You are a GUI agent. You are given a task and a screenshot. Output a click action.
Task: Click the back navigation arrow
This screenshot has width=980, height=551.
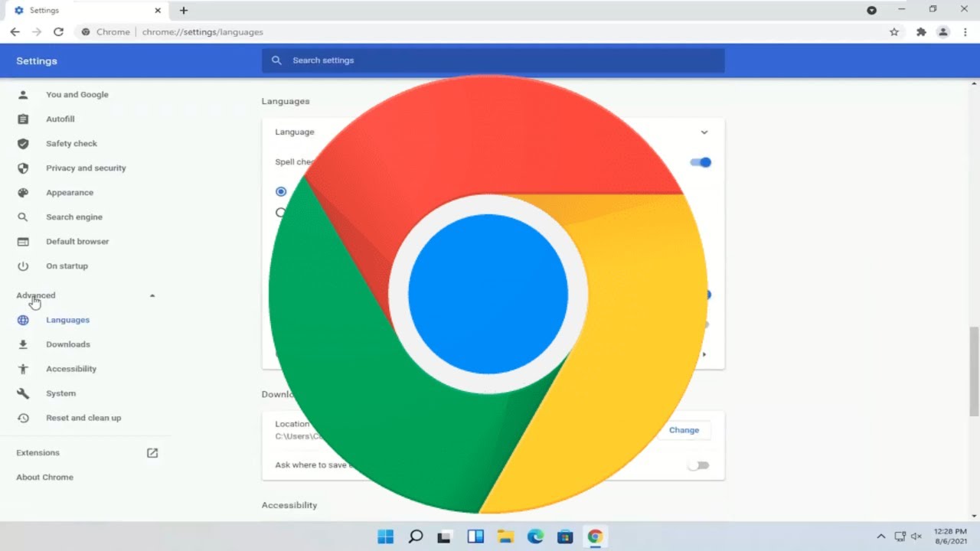[15, 32]
